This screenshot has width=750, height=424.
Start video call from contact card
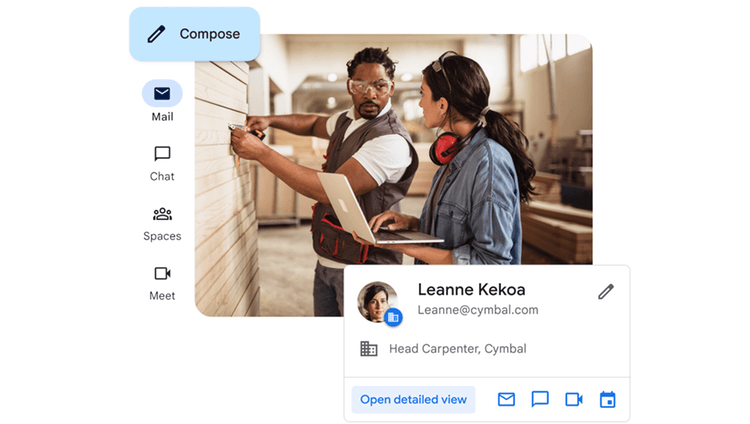(574, 400)
